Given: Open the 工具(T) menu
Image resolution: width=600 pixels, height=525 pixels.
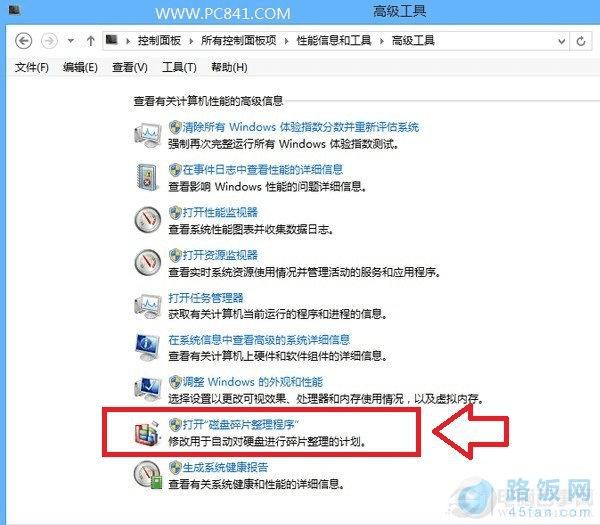Looking at the screenshot, I should pyautogui.click(x=179, y=67).
